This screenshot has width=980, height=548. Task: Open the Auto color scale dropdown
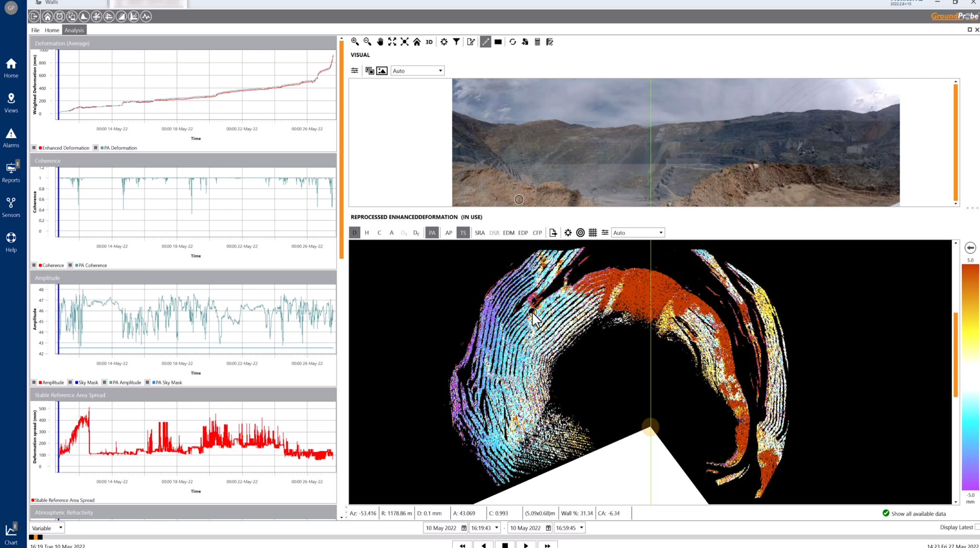point(638,232)
